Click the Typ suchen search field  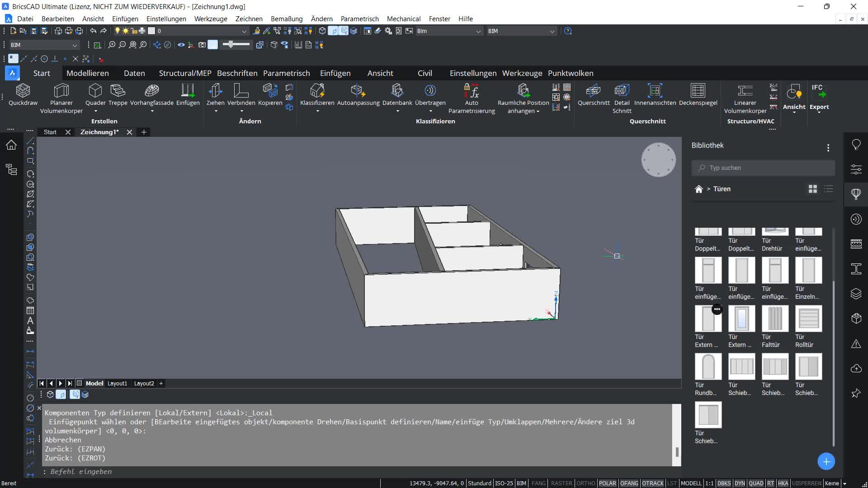coord(763,168)
